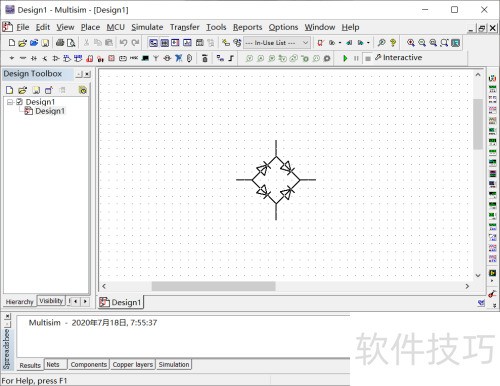Close the Design Toolbox panel
Viewport: 500px width, 386px height.
click(x=87, y=74)
